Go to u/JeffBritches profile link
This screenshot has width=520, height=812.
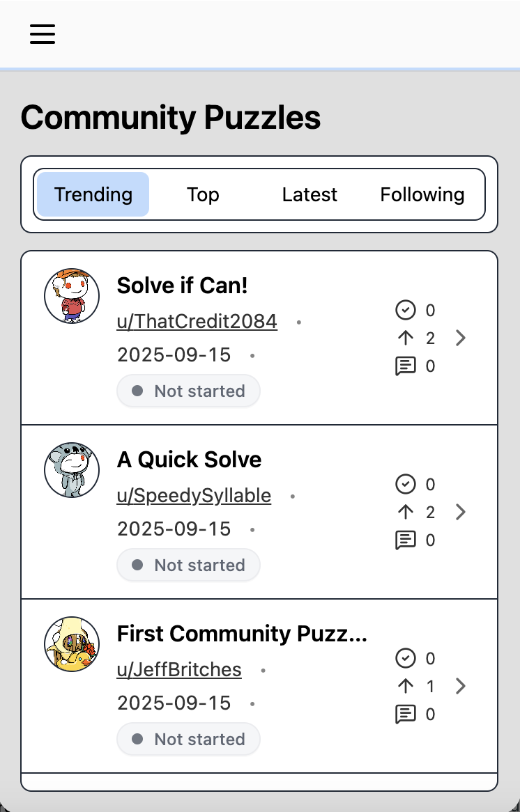pyautogui.click(x=179, y=670)
